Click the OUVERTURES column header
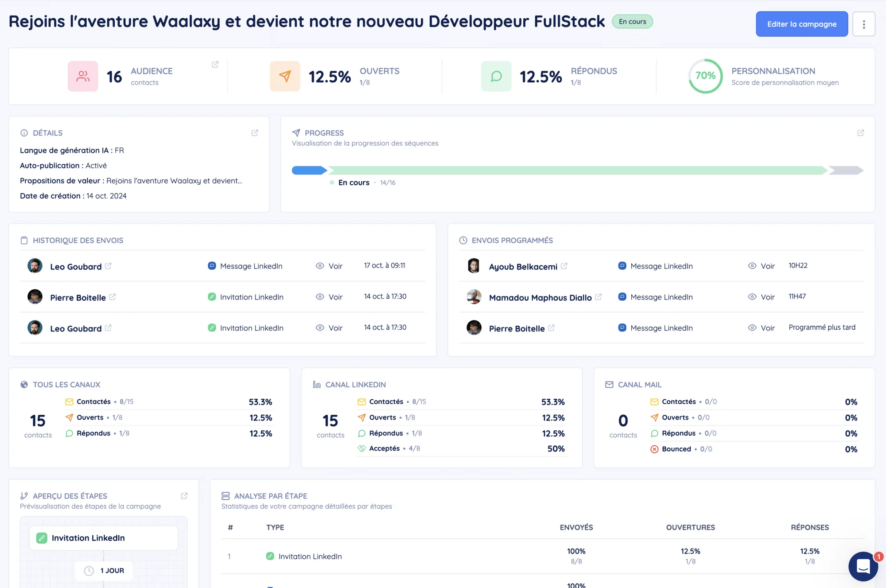This screenshot has height=588, width=886. click(x=690, y=527)
